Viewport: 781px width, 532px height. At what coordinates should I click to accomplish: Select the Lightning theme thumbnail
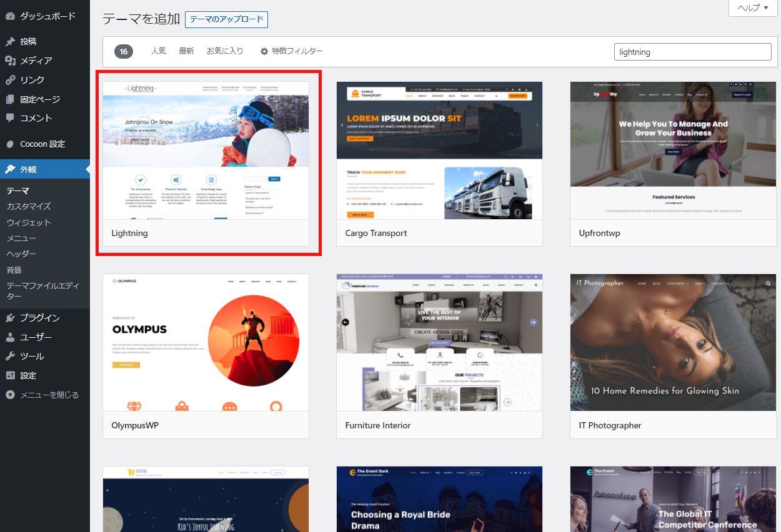207,150
